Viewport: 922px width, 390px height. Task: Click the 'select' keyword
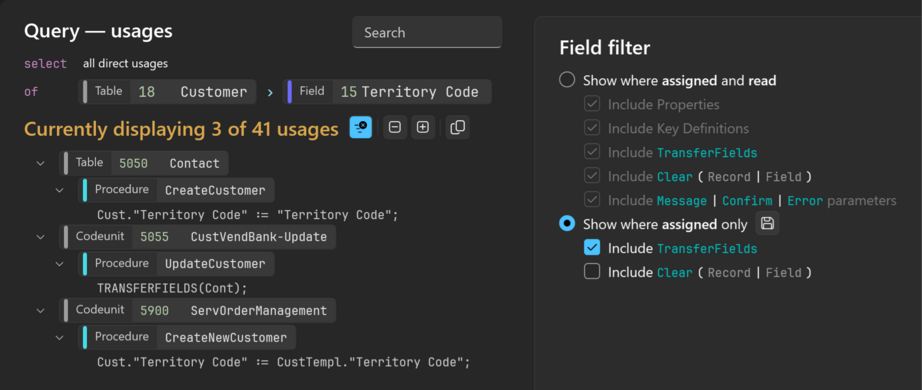45,64
